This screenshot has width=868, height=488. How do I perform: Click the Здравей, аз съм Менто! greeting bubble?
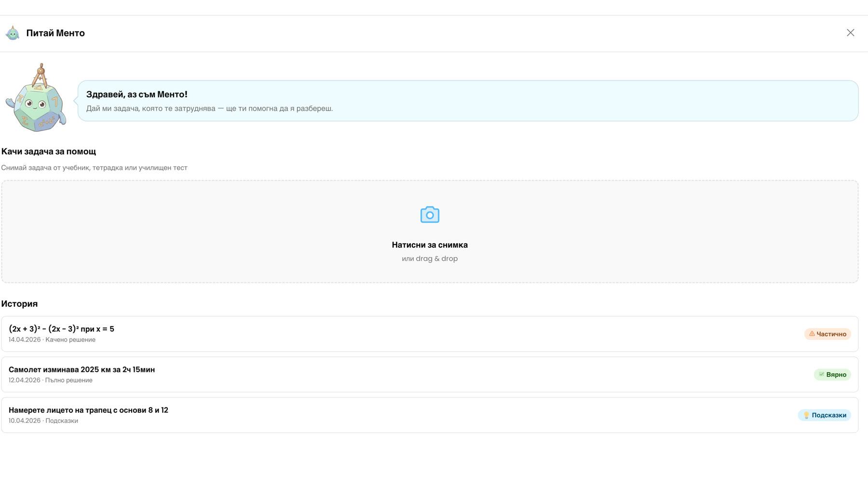click(x=468, y=101)
